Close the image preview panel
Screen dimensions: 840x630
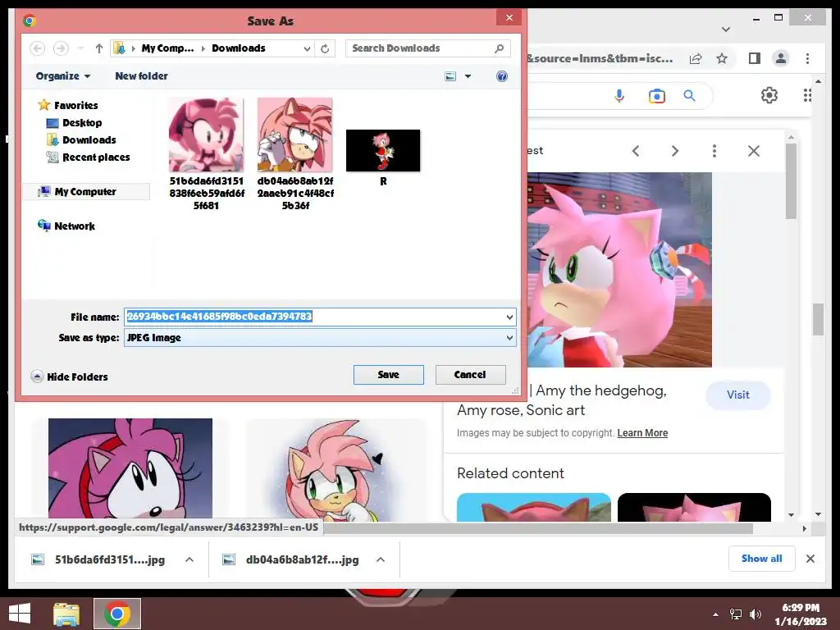[754, 151]
